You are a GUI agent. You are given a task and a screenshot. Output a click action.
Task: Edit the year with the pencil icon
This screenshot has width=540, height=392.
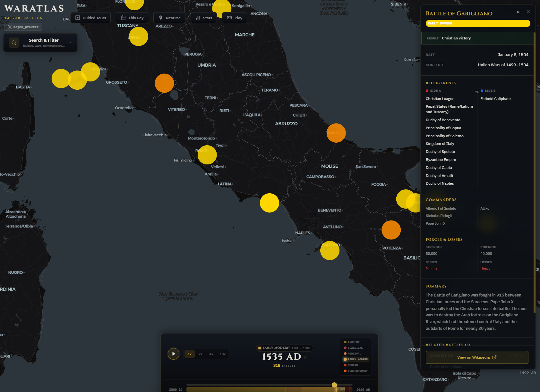(x=305, y=357)
